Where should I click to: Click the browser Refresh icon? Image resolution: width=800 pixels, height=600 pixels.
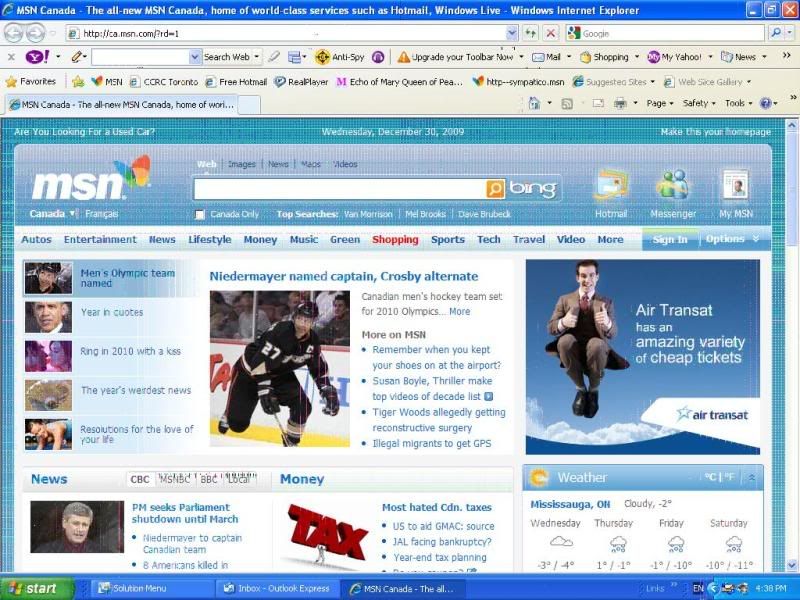[531, 34]
